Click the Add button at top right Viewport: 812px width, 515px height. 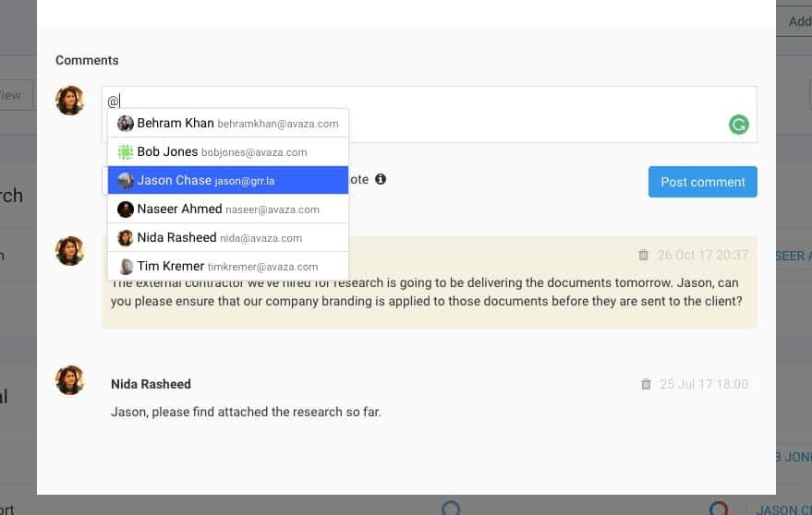[x=798, y=21]
